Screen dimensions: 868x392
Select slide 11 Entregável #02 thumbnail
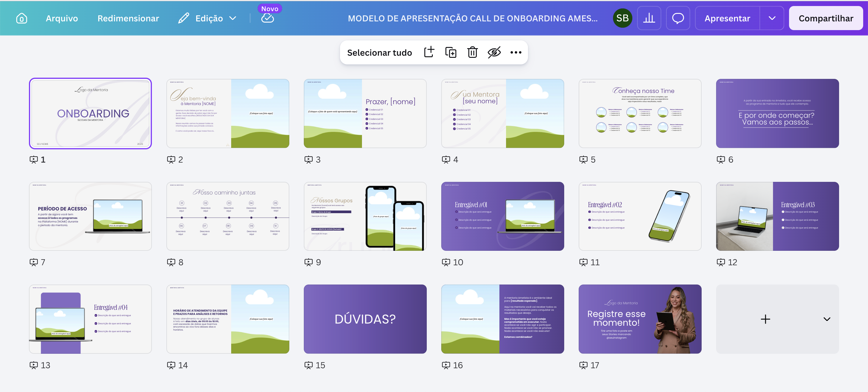[640, 216]
